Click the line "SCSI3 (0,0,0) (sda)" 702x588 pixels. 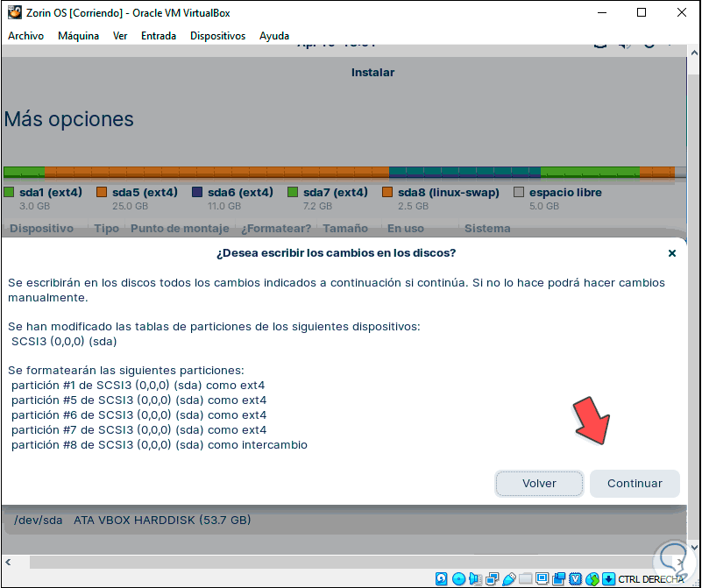[64, 342]
